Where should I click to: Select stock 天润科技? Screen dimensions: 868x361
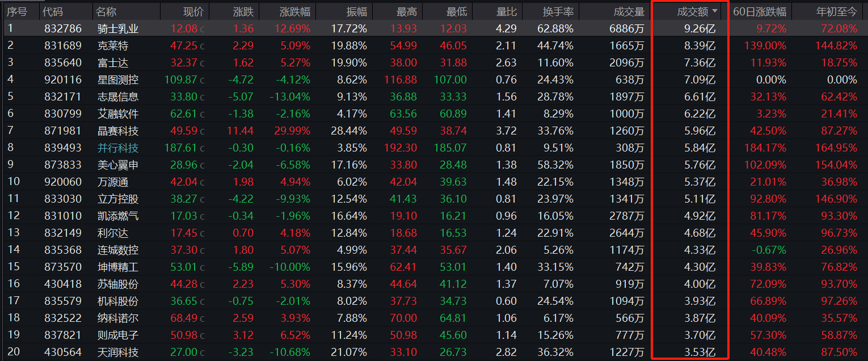[117, 352]
